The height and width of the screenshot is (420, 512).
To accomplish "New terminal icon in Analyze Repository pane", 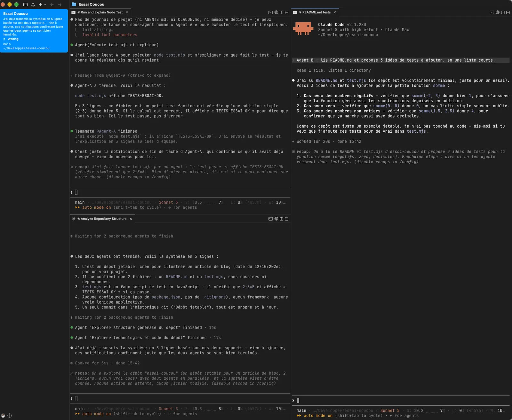I will (270, 219).
